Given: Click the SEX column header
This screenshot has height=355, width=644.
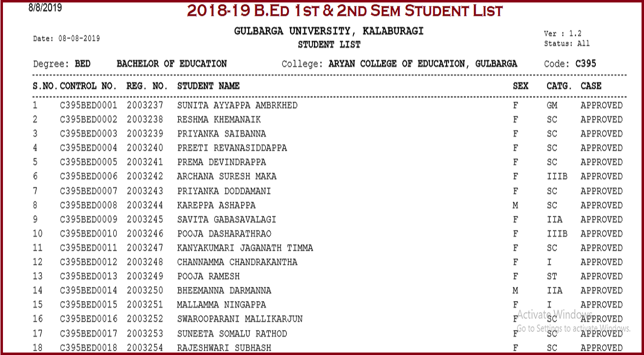Looking at the screenshot, I should click(x=520, y=86).
